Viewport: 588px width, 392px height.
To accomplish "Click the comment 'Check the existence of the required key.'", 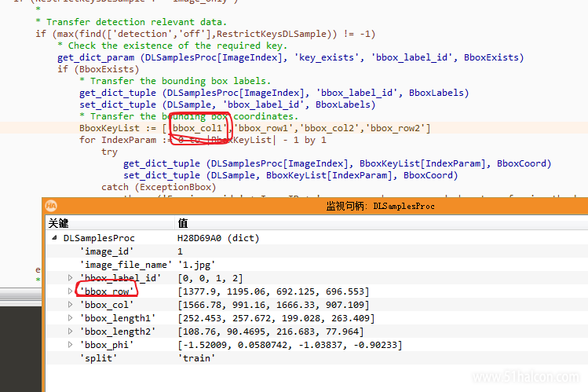I will coord(173,46).
